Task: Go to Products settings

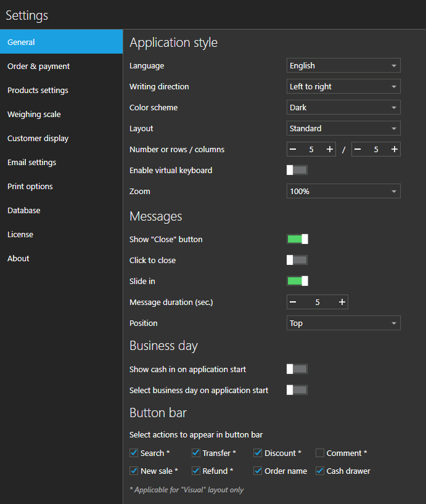Action: (61, 90)
